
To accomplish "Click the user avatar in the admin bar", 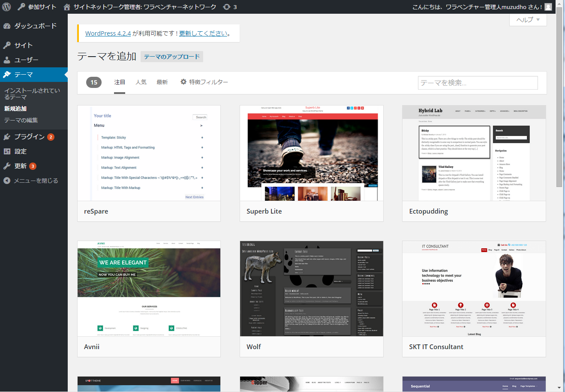I will point(548,7).
